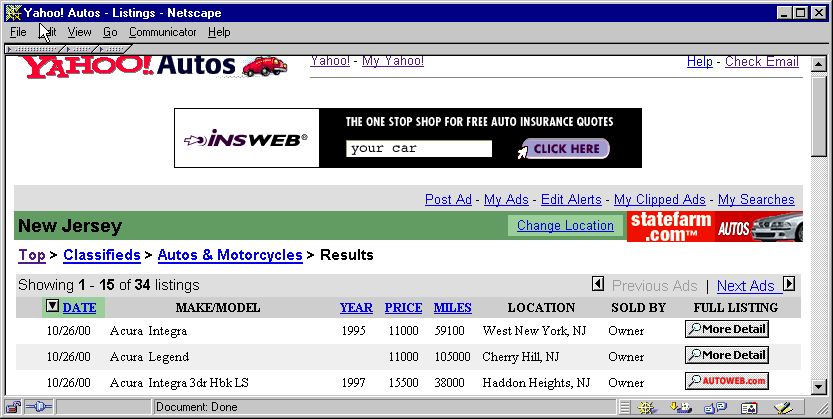
Task: Click 'West New York, NJ' location cell
Action: coord(534,331)
